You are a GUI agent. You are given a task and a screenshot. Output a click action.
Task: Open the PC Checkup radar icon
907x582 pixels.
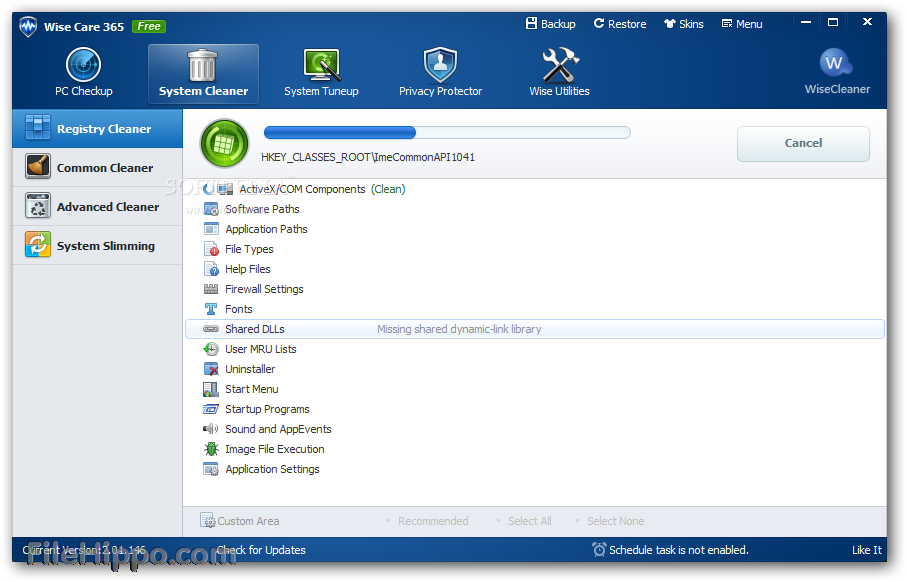pyautogui.click(x=83, y=64)
